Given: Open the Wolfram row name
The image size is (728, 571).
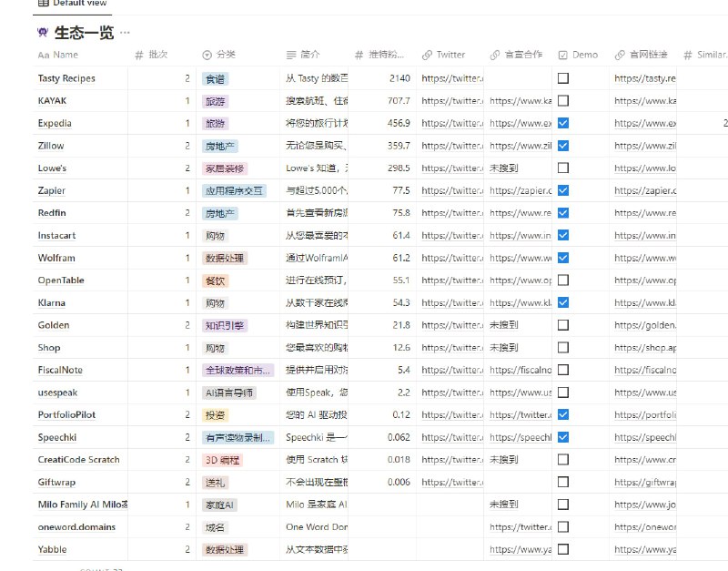Looking at the screenshot, I should pyautogui.click(x=56, y=258).
